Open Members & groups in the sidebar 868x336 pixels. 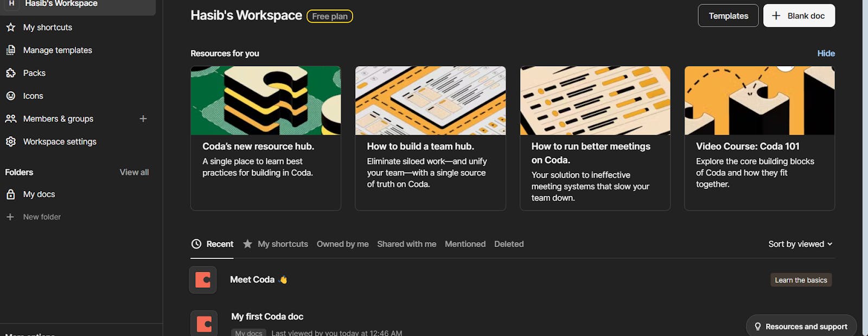58,118
